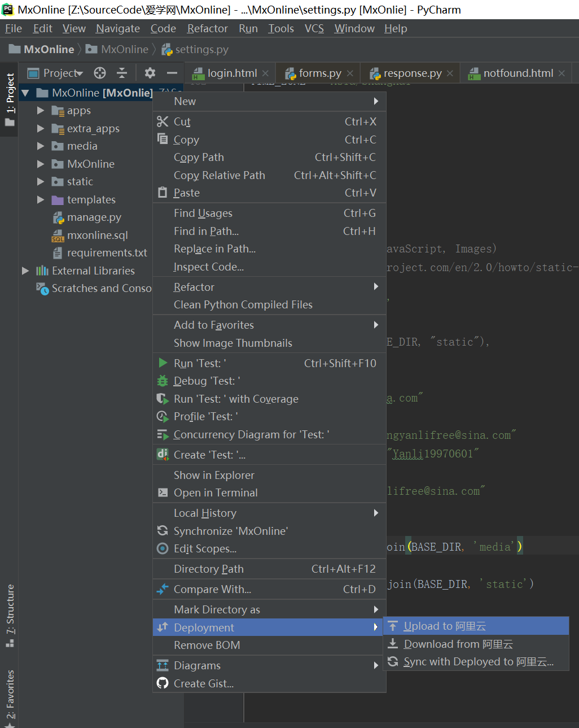This screenshot has height=728, width=579.
Task: Choose Clean Python Compiled Files
Action: [269, 304]
